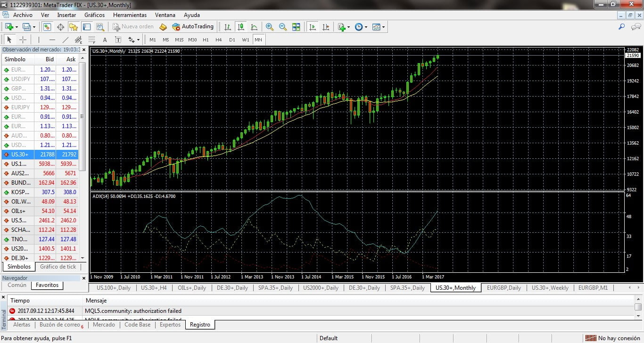644x343 pixels.
Task: Select the Fibonacci retracement tool
Action: coord(92,40)
